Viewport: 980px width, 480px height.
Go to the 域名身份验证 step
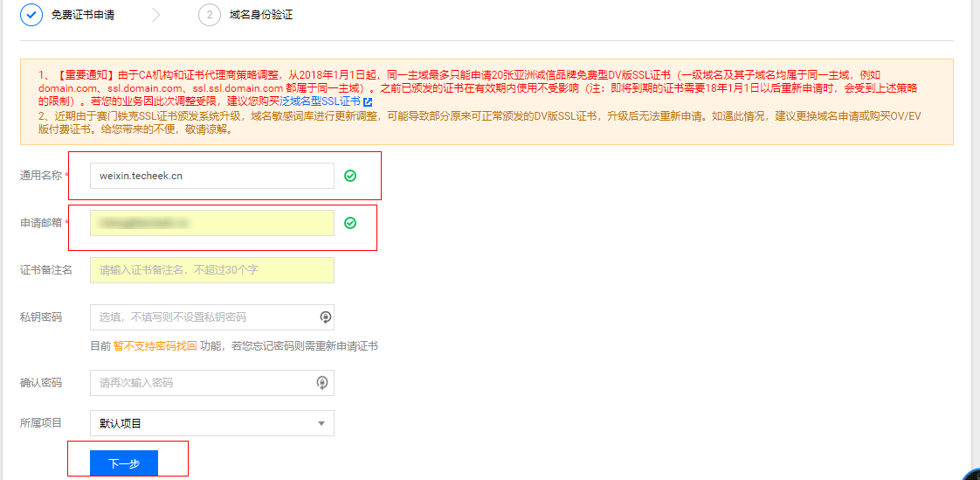(x=261, y=15)
